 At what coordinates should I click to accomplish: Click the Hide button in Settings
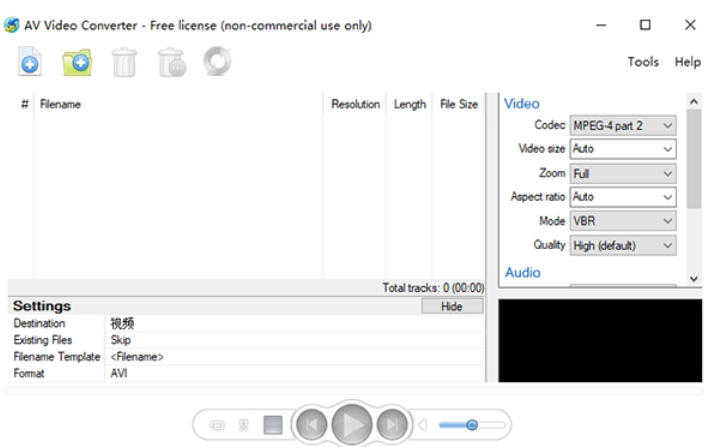click(x=452, y=307)
